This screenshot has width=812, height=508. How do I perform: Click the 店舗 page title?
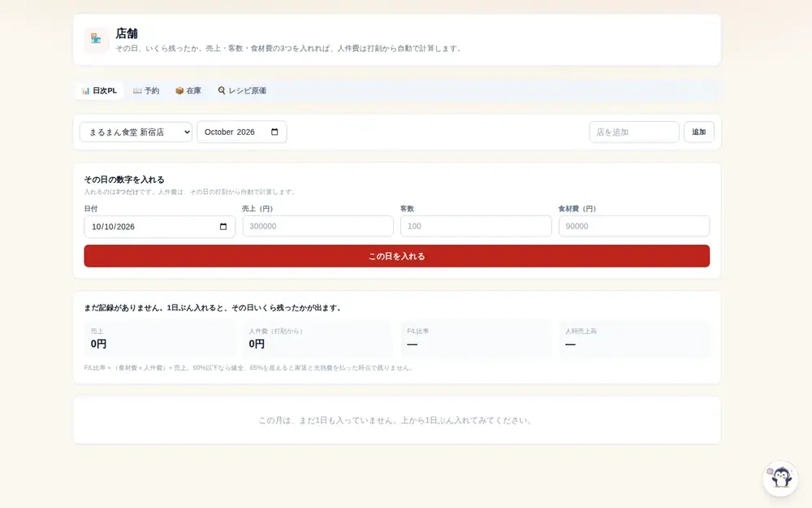[127, 33]
